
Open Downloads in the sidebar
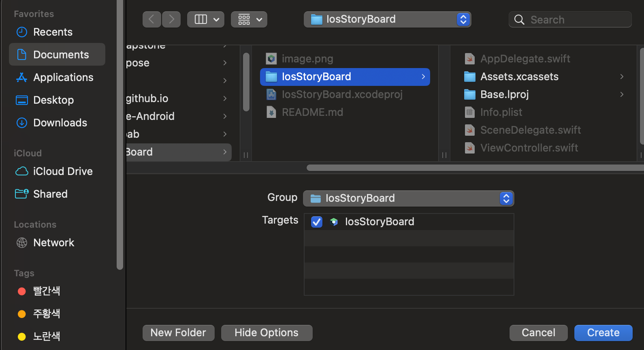coord(57,123)
